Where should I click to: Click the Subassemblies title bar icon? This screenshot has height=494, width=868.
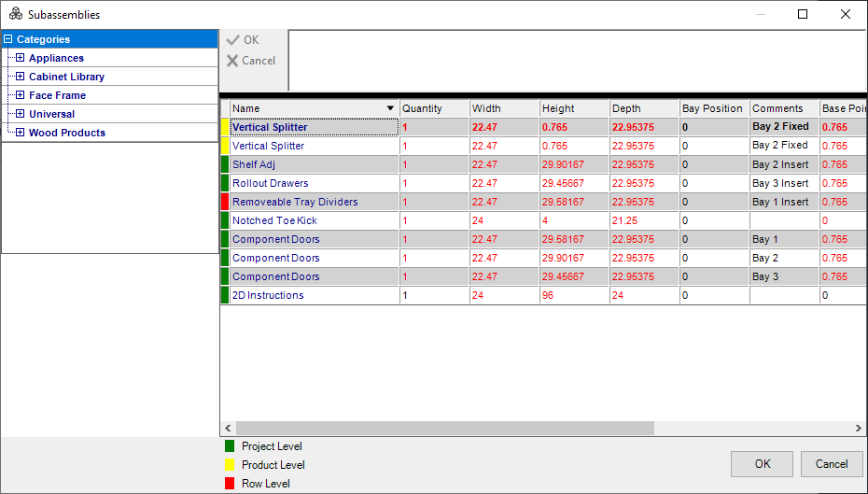click(x=16, y=14)
